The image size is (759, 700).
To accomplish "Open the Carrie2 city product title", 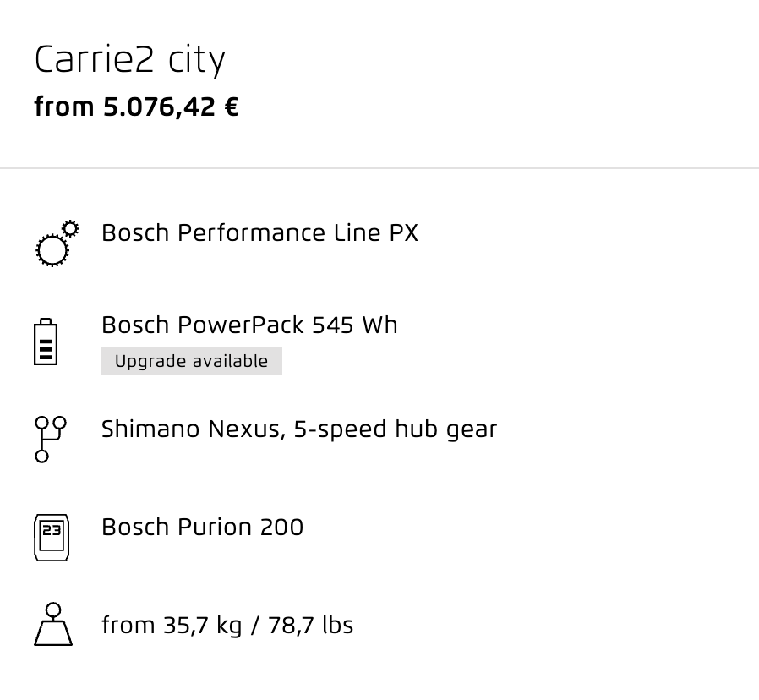I will (129, 61).
